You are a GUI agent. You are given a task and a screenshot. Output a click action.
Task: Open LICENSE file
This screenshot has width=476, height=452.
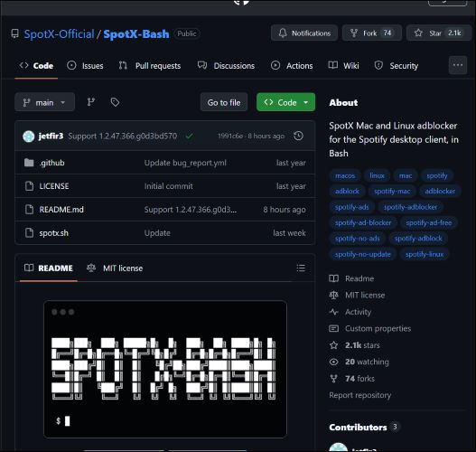click(53, 186)
